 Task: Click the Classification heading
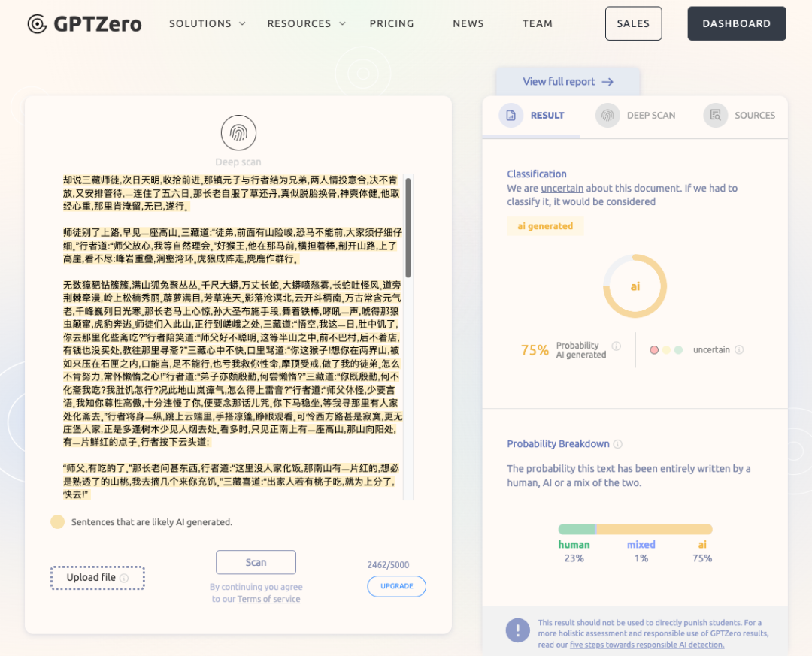click(537, 174)
